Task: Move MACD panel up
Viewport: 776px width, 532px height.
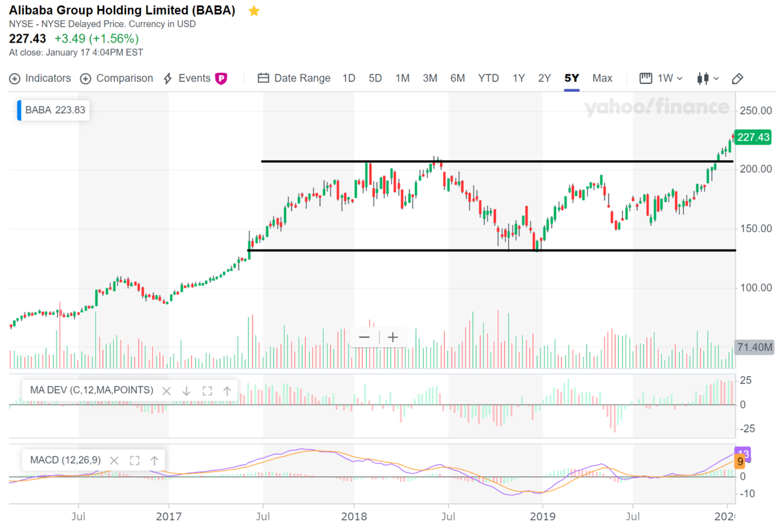Action: pyautogui.click(x=155, y=460)
